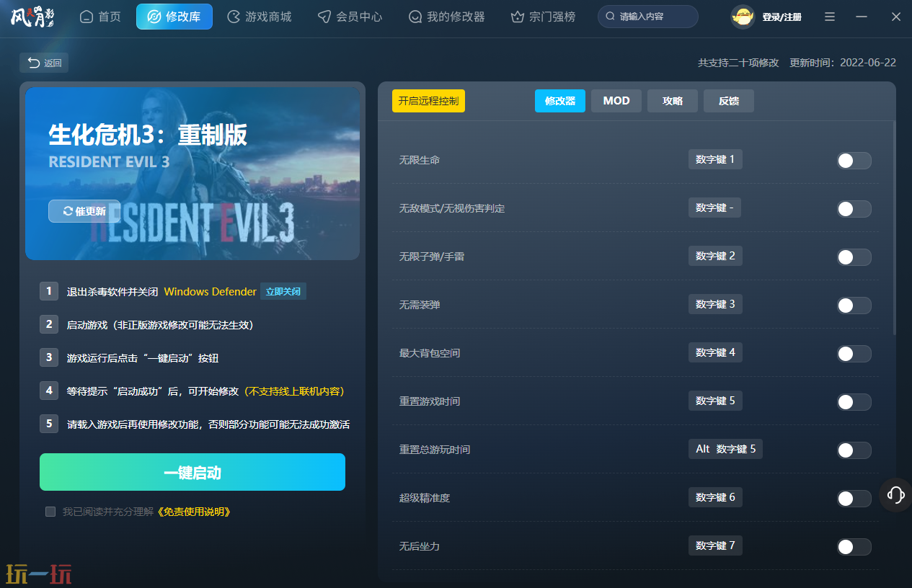Screen dimensions: 912x588
Task: Click the 超级精准度 cheat label
Action: [425, 498]
